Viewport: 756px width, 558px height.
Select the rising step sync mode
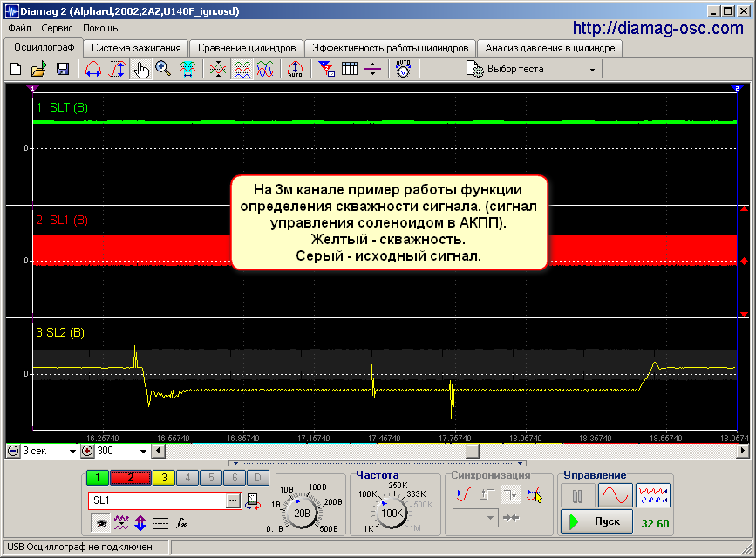pos(487,494)
